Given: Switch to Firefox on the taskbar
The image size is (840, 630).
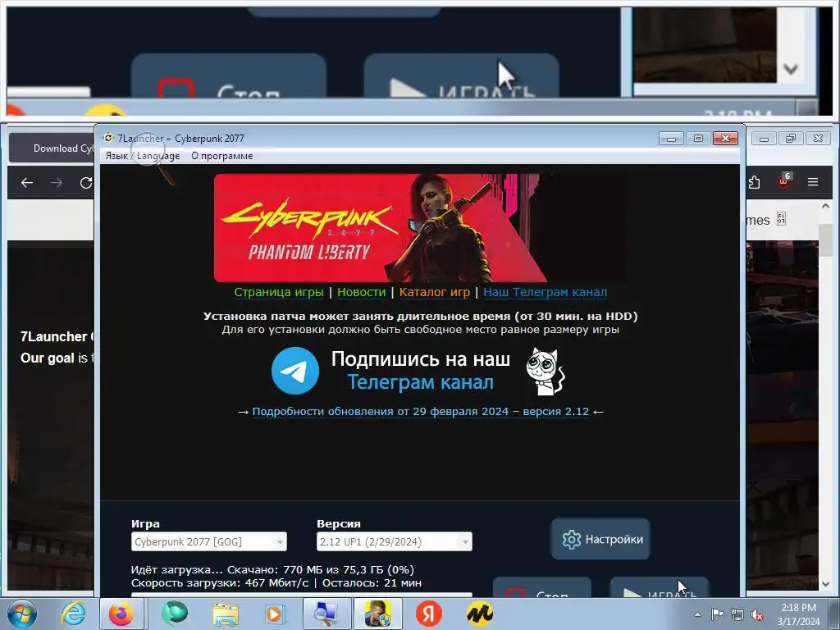Looking at the screenshot, I should (121, 614).
